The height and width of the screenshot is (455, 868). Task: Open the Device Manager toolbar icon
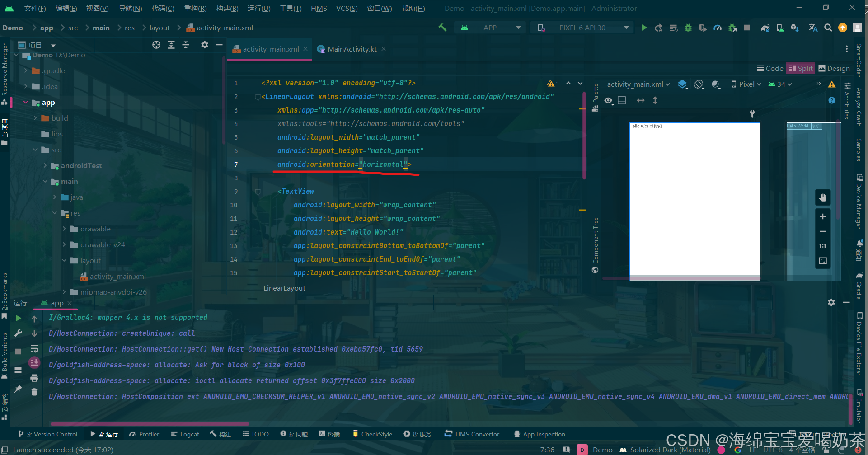(780, 28)
